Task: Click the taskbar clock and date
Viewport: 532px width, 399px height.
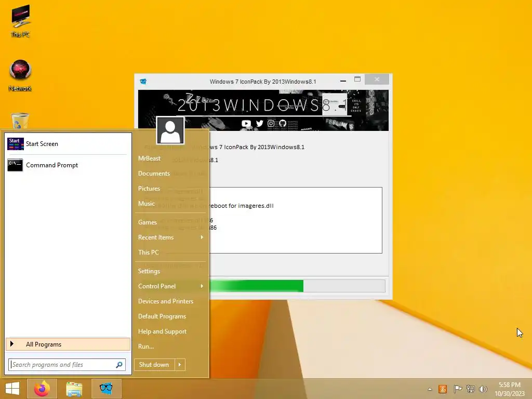Action: [509, 389]
